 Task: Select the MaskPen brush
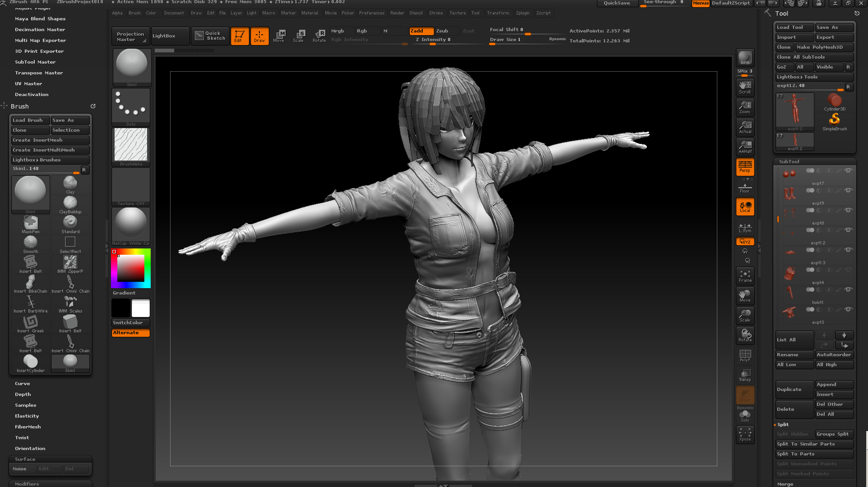click(30, 224)
